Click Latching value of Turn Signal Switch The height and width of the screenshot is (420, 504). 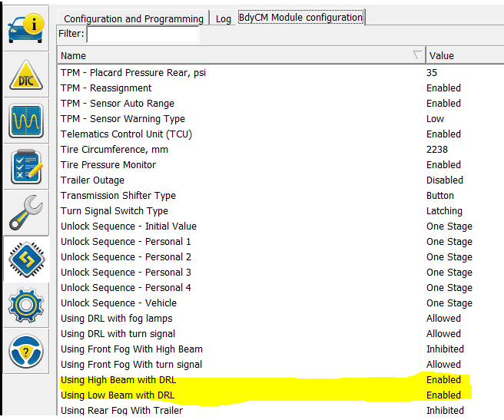[444, 211]
